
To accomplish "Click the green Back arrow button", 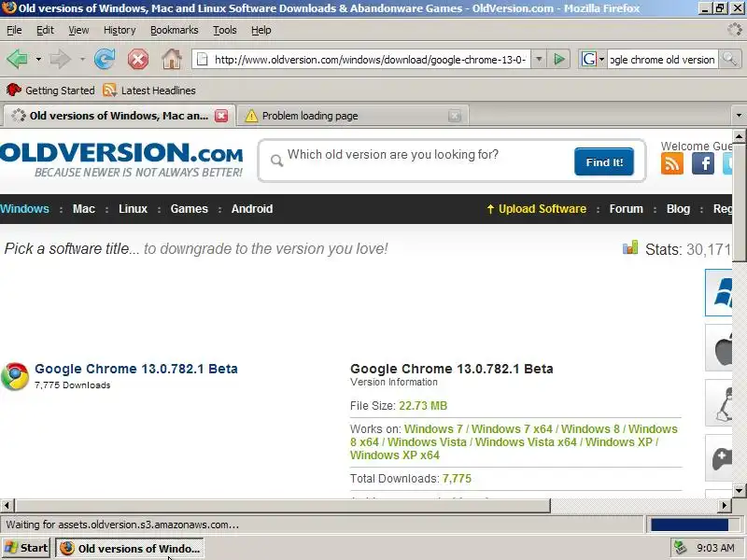I will coord(18,60).
